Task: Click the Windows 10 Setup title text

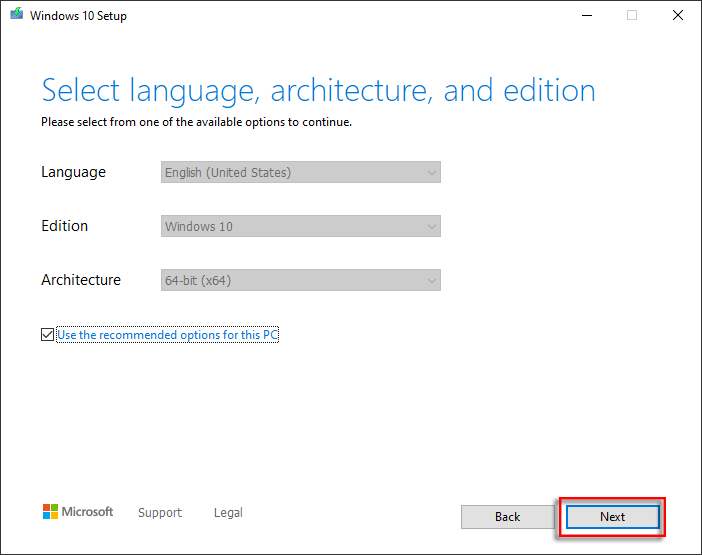Action: point(78,16)
